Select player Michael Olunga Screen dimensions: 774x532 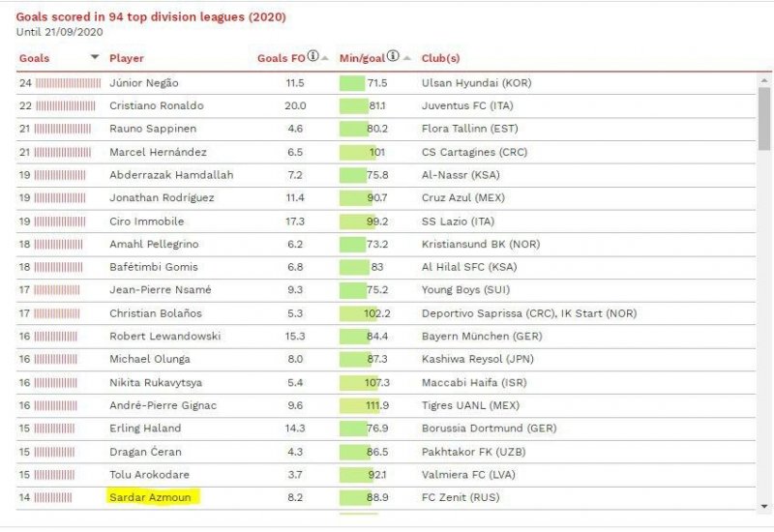click(150, 359)
